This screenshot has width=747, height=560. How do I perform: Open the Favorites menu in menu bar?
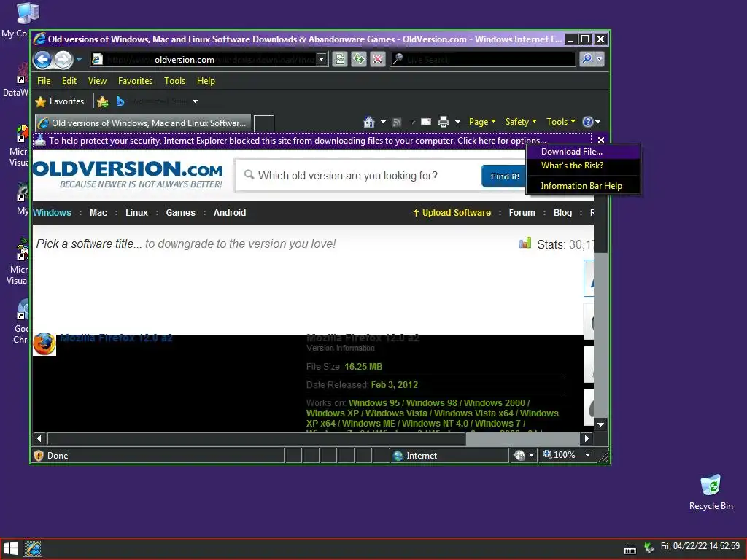[135, 81]
